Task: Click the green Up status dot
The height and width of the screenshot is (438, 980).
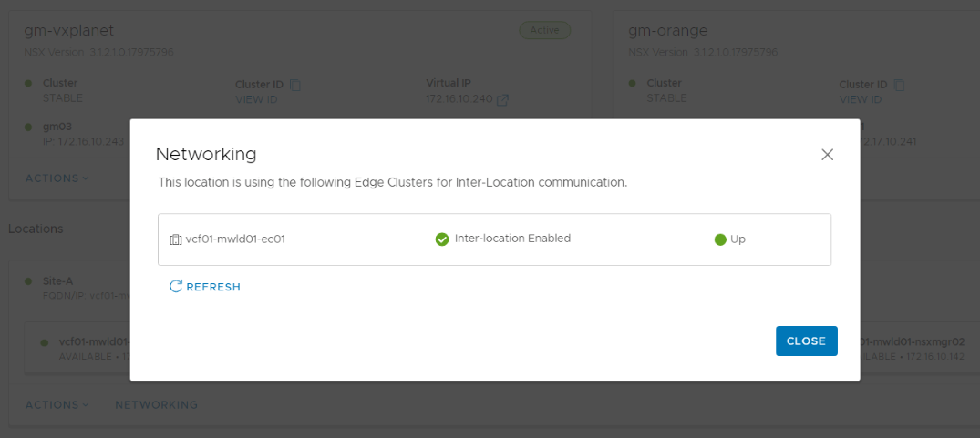Action: [x=720, y=239]
